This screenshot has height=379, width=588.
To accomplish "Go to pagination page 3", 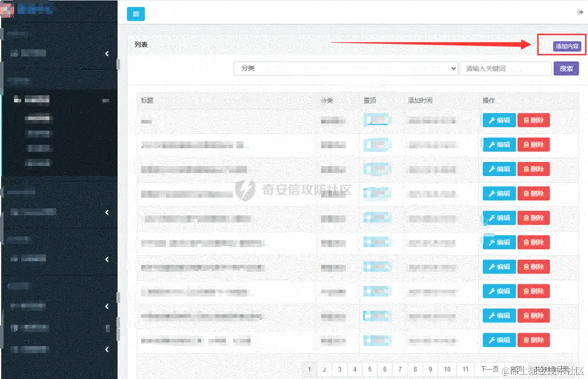I will [x=339, y=369].
